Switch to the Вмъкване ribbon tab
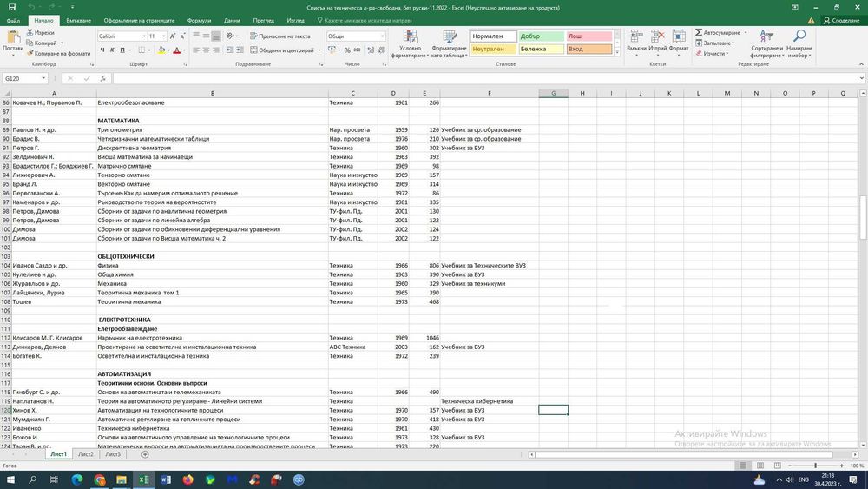The height and width of the screenshot is (489, 868). 79,21
